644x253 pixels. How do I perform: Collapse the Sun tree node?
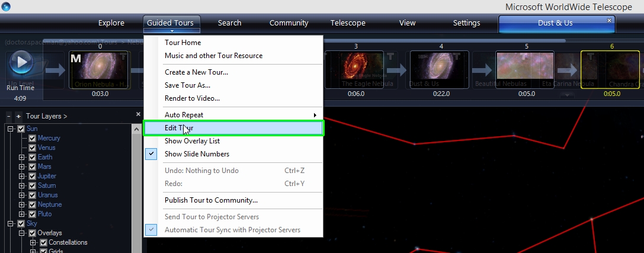(x=11, y=129)
